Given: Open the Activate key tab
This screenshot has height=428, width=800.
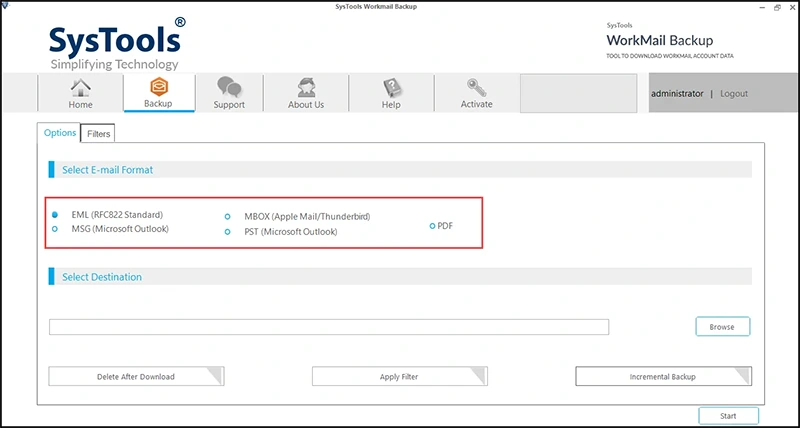Looking at the screenshot, I should click(x=477, y=93).
